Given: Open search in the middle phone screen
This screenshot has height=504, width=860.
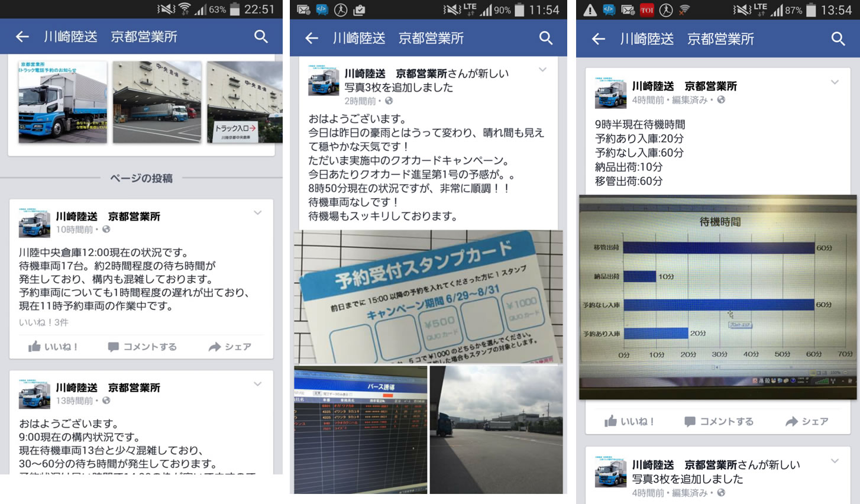Looking at the screenshot, I should click(546, 38).
